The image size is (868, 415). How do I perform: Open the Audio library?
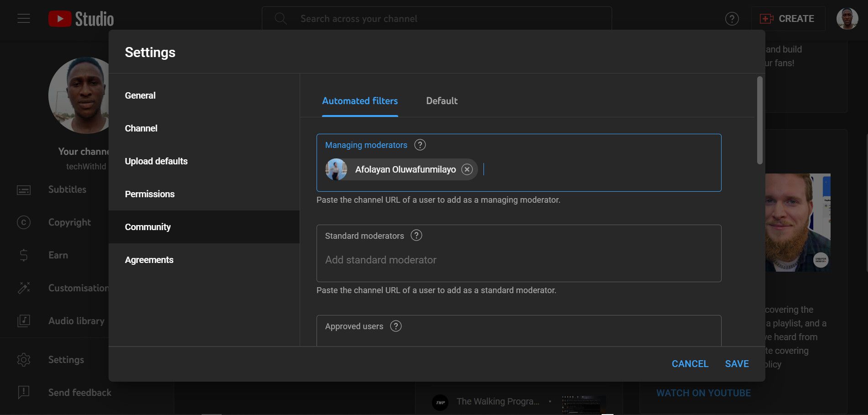point(76,320)
